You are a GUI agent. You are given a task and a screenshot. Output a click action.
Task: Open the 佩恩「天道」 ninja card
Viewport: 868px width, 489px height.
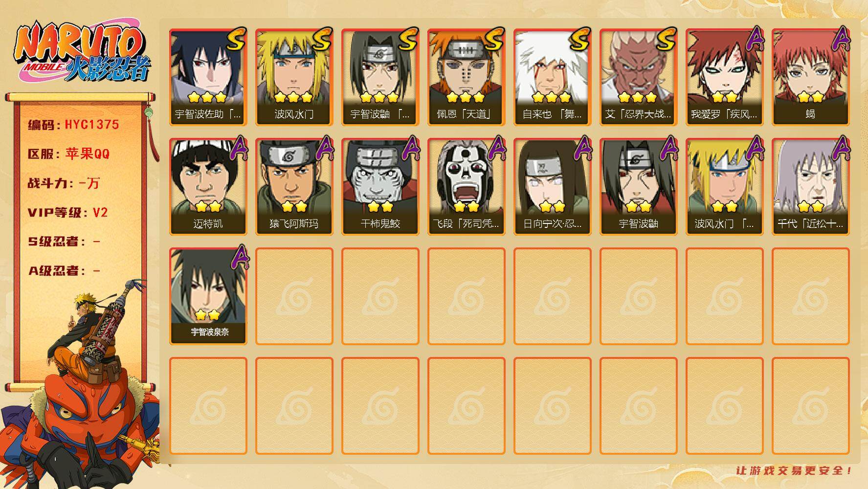[x=466, y=77]
